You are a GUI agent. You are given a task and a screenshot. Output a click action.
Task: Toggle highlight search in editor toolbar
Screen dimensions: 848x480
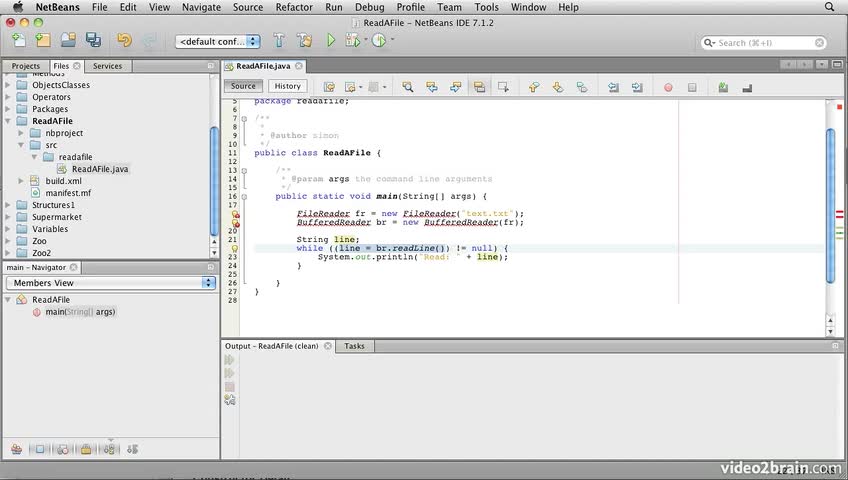(x=479, y=87)
